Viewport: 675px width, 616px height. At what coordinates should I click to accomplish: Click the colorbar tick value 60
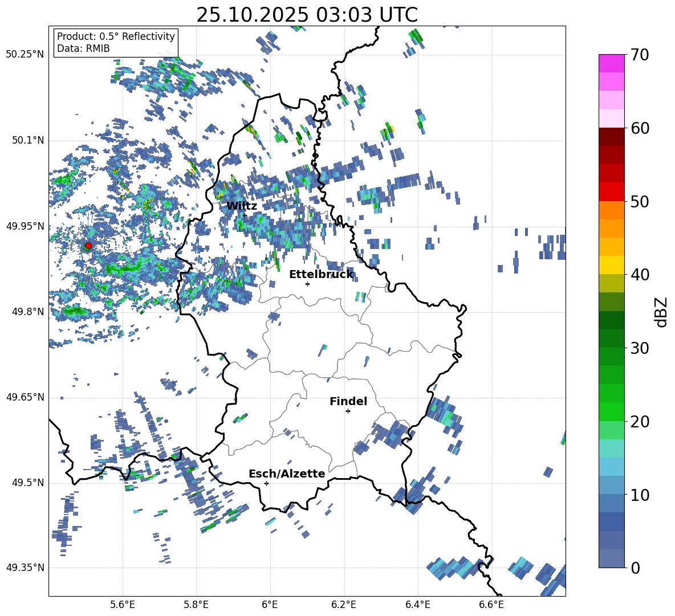coord(640,128)
